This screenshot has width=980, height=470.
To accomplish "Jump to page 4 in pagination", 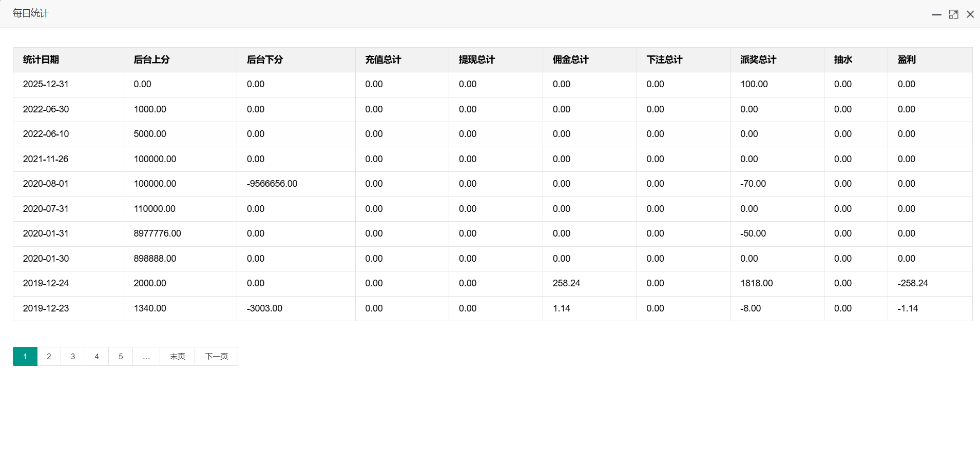I will [x=97, y=356].
